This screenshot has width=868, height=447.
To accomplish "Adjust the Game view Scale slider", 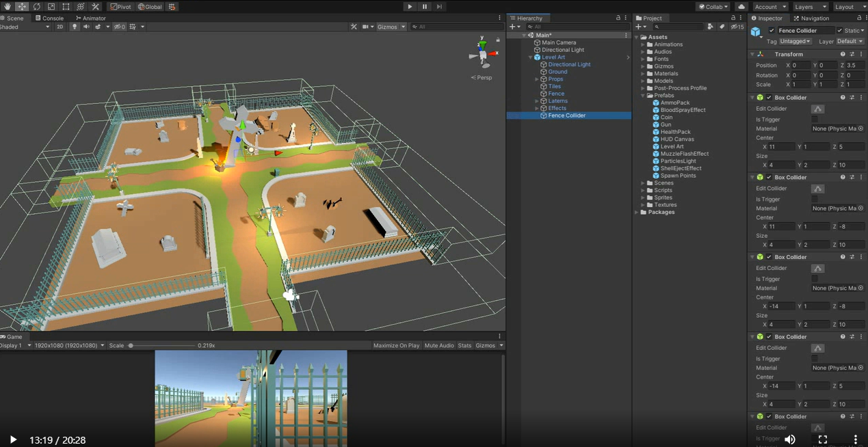I will pos(131,346).
